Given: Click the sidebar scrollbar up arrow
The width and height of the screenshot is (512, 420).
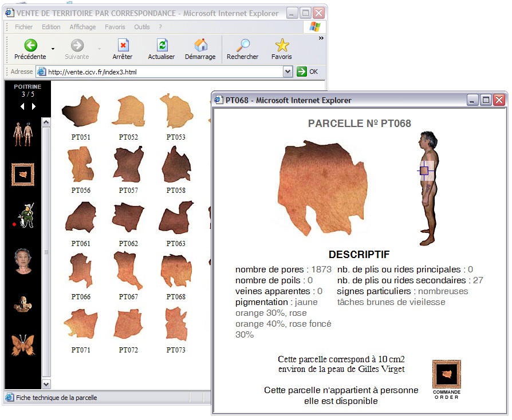Looking at the screenshot, I should click(46, 122).
